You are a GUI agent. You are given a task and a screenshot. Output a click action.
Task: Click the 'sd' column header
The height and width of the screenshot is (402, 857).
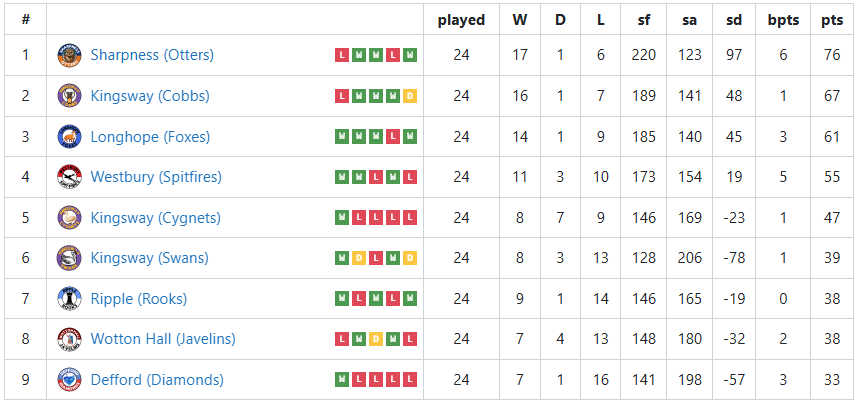[x=734, y=20]
